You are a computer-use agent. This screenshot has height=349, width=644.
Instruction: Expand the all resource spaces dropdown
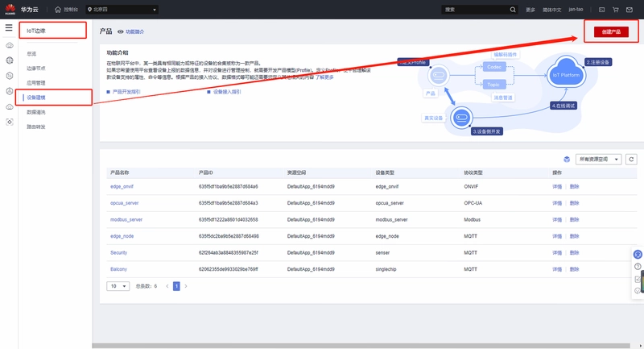click(598, 159)
